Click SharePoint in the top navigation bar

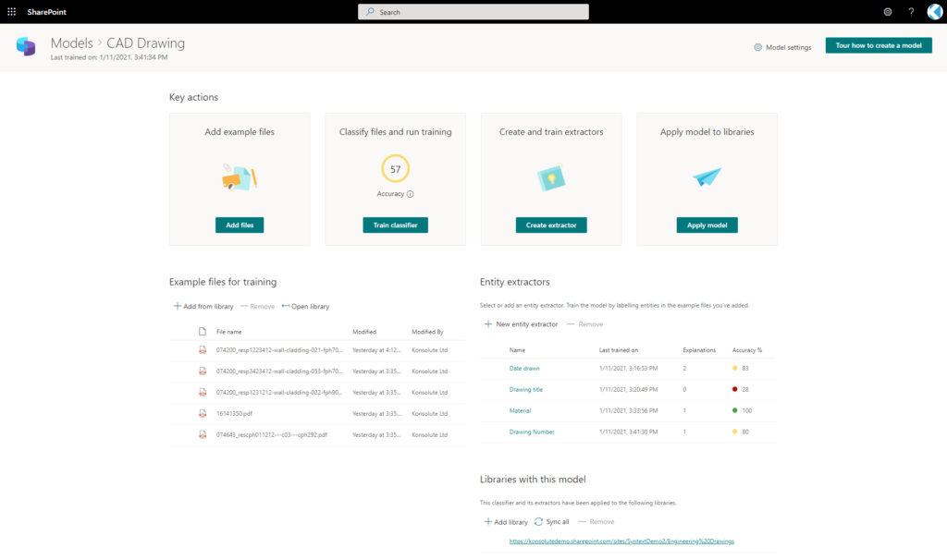click(45, 11)
